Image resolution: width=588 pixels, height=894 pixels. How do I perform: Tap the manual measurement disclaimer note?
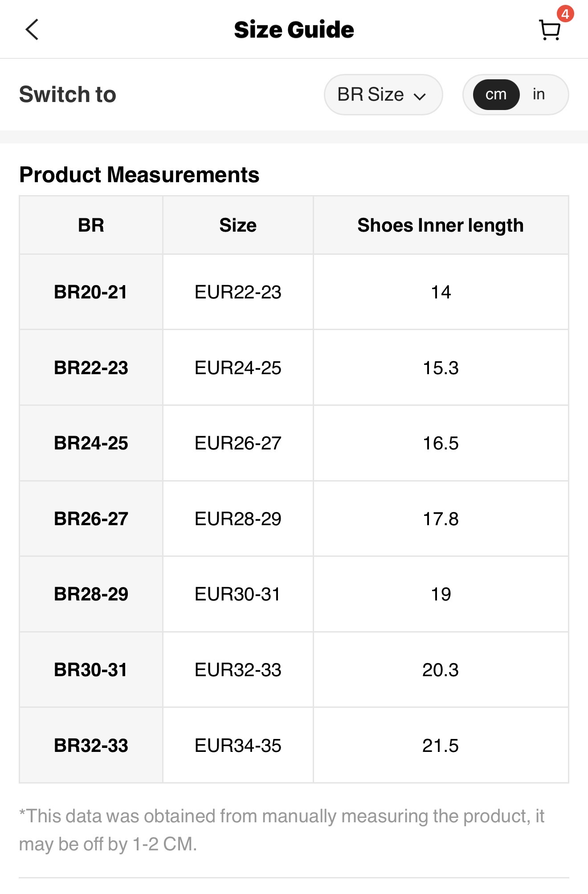[282, 830]
